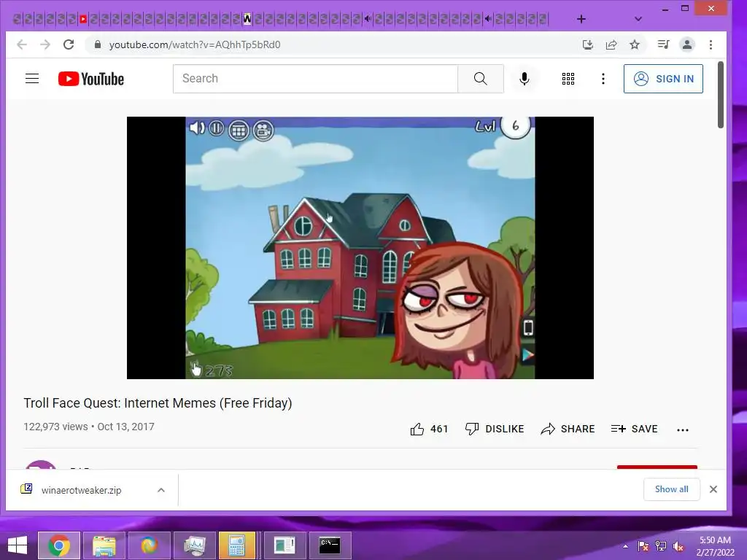Switch to the red YouTube tab
Screen dimensions: 747x560
point(83,19)
